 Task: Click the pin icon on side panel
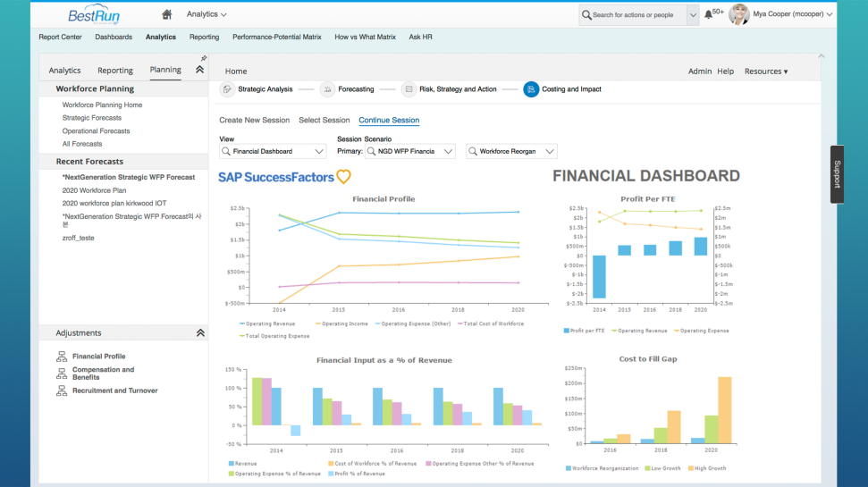204,58
